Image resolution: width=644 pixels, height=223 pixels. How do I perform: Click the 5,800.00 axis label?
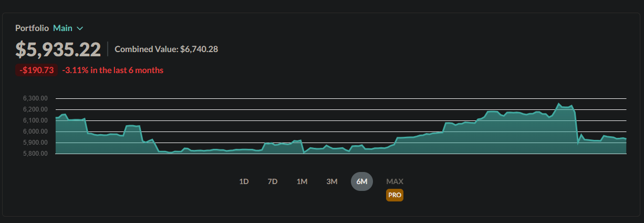pyautogui.click(x=36, y=154)
